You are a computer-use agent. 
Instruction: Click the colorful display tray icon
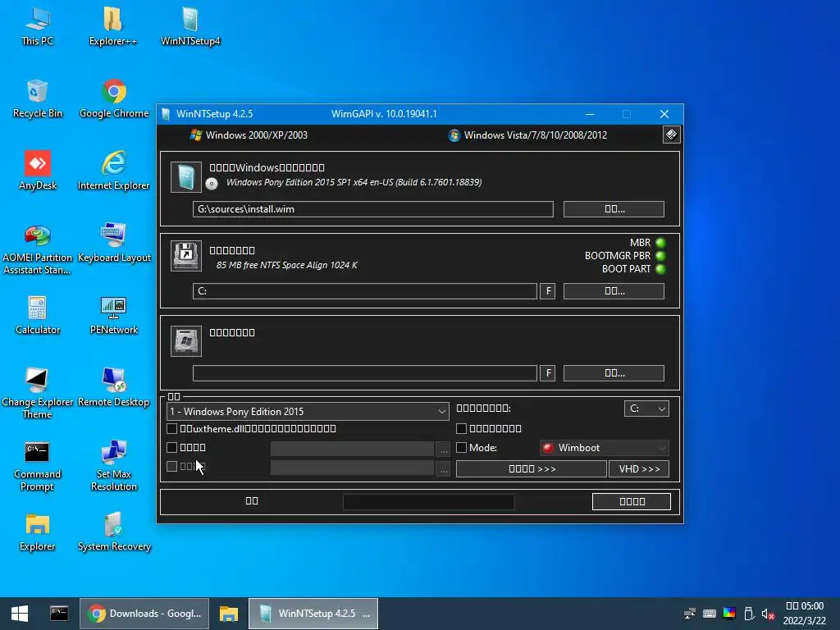pos(729,614)
